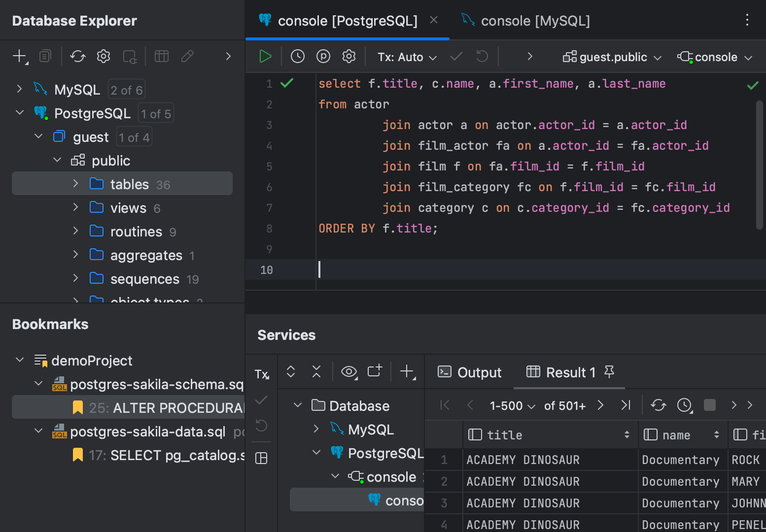Open the Tx: Auto transaction mode dropdown
The image size is (766, 532).
(407, 57)
